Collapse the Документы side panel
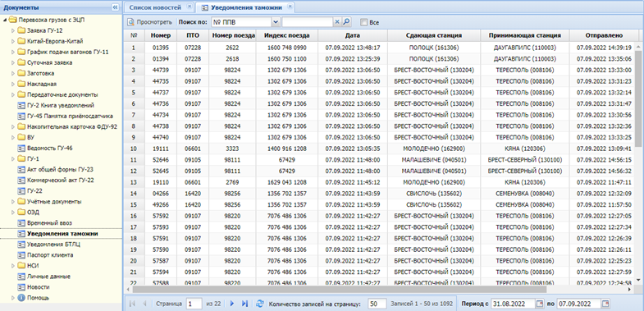This screenshot has width=644, height=311. [x=116, y=7]
